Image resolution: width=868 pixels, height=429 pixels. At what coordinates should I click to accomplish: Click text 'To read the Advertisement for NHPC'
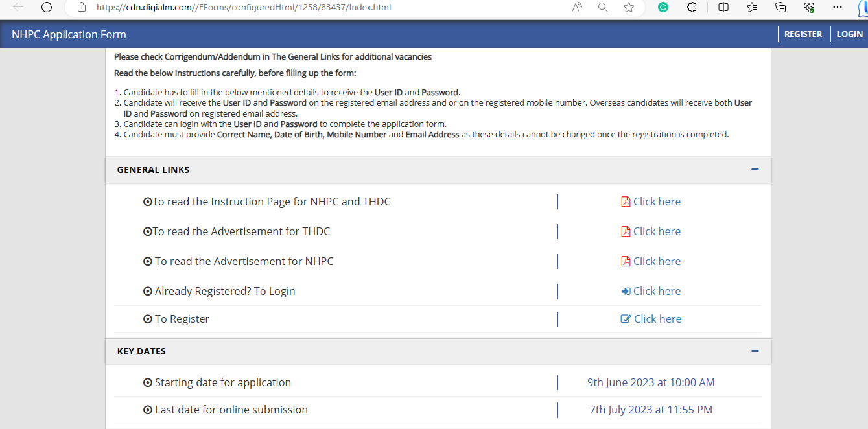(244, 261)
